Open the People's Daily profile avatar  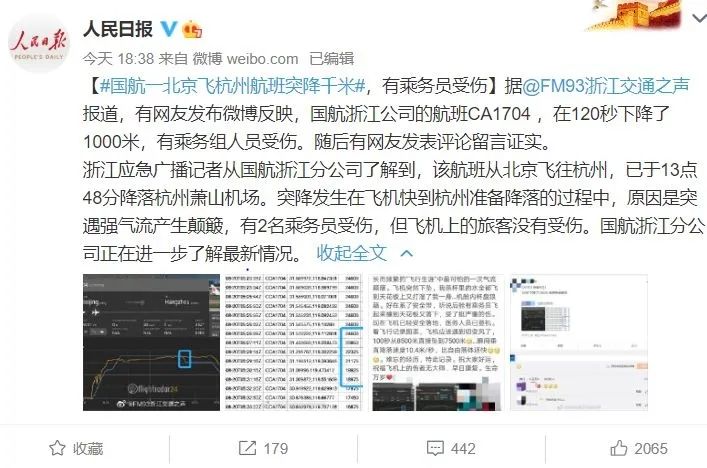click(x=39, y=43)
